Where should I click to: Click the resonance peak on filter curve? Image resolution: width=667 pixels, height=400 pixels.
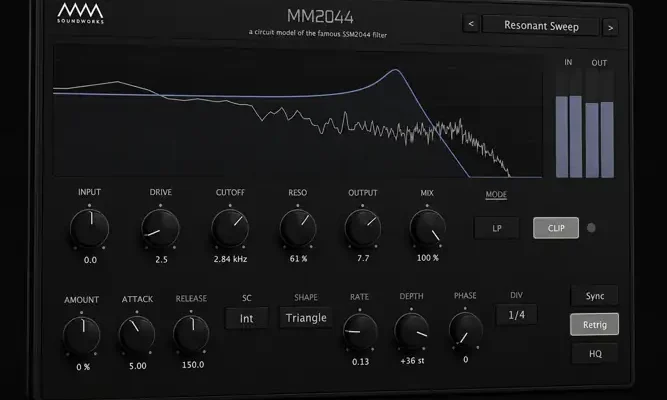(x=396, y=70)
